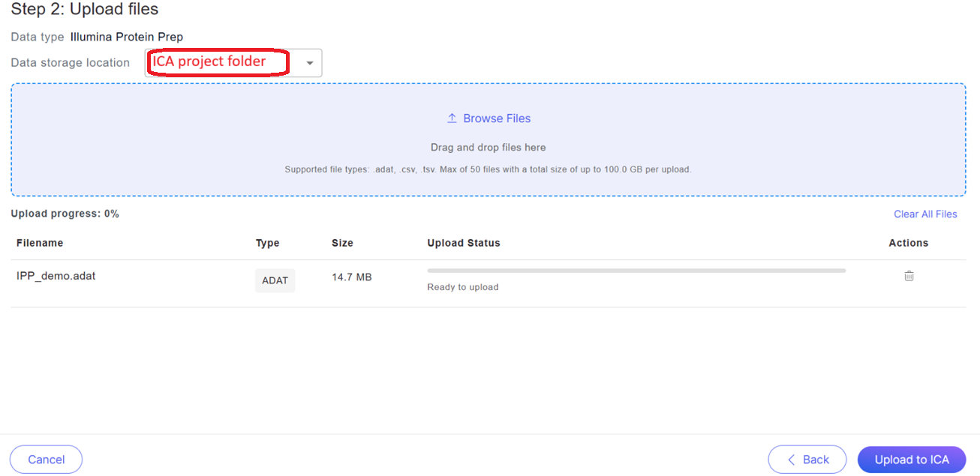Click the trash icon for IPP_demo.adat
This screenshot has height=476, width=980.
pyautogui.click(x=909, y=276)
